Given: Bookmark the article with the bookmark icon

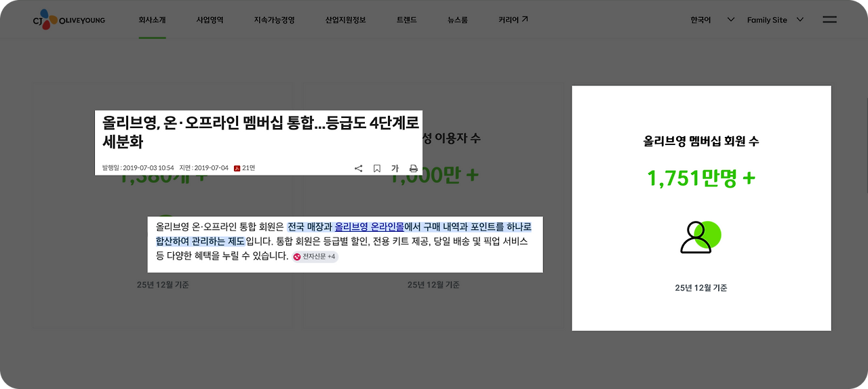Looking at the screenshot, I should point(377,168).
